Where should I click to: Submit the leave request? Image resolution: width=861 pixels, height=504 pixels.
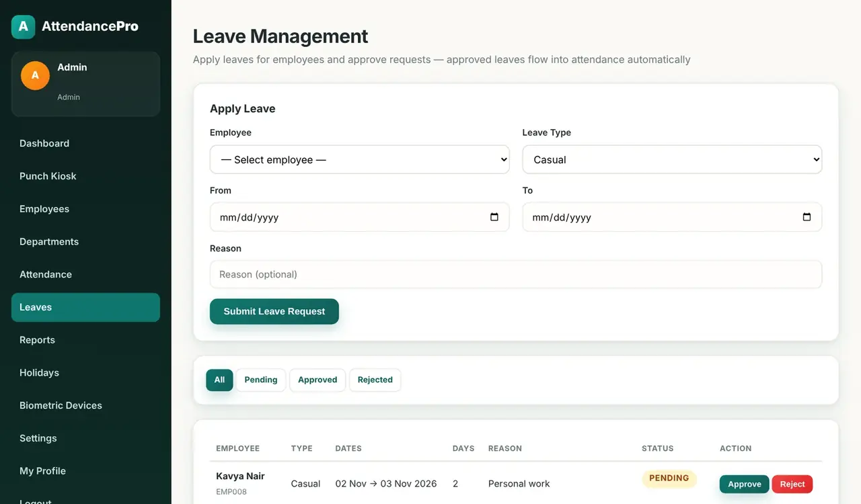tap(274, 311)
